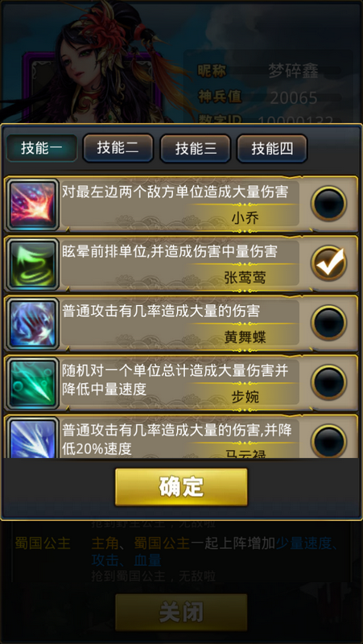Click the blue claw skill icon for 黄舞蝶
Image resolution: width=363 pixels, height=644 pixels.
[33, 324]
